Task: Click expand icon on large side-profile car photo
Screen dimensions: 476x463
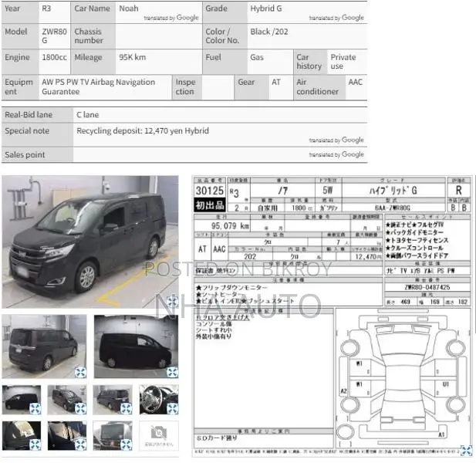Action: tap(173, 372)
